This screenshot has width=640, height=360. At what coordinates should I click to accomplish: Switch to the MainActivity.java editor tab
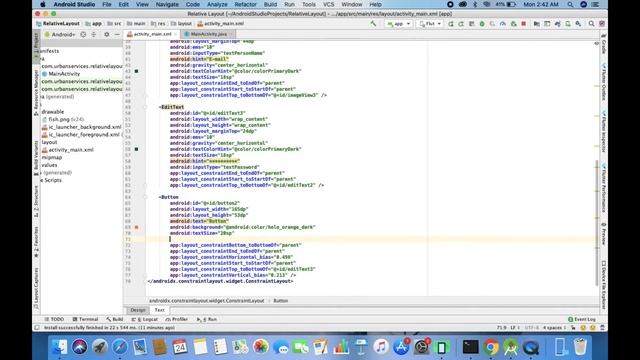pyautogui.click(x=208, y=34)
